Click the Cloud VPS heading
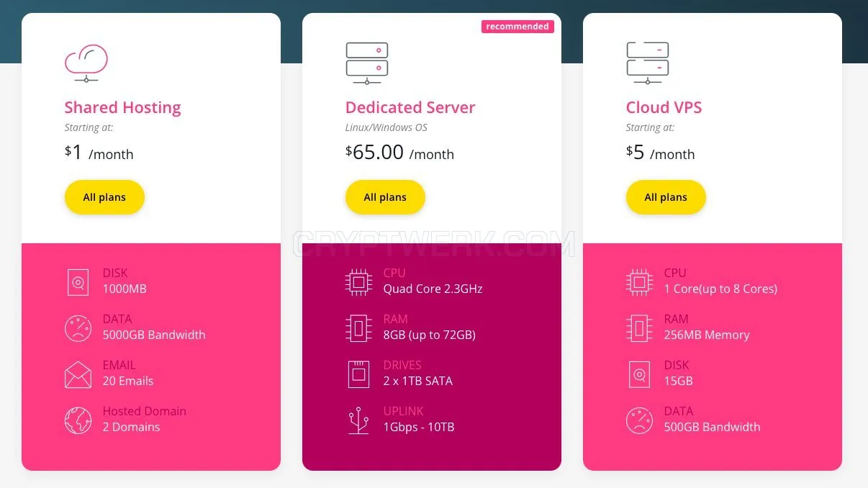This screenshot has width=868, height=488. [x=664, y=108]
